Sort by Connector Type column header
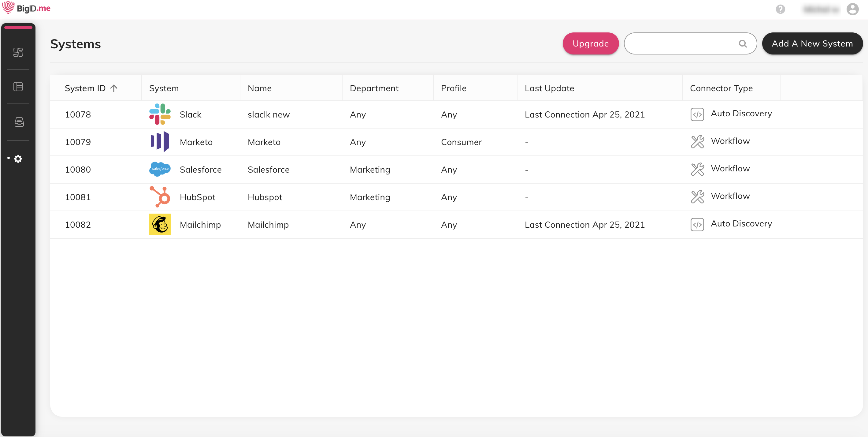Viewport: 868px width, 437px height. [x=721, y=88]
